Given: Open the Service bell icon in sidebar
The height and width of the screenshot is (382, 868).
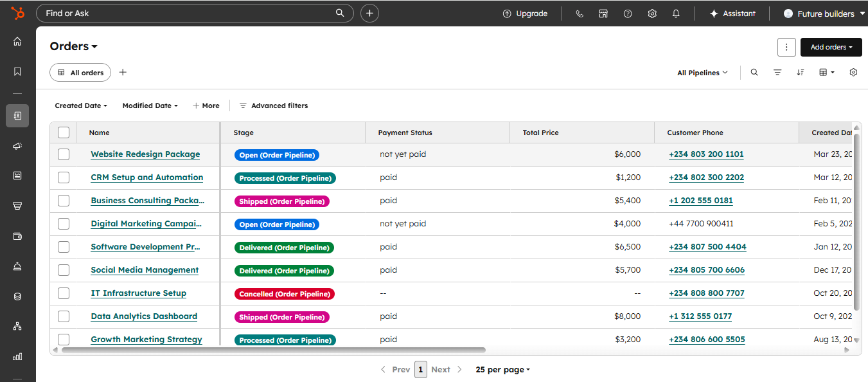Looking at the screenshot, I should pos(17,266).
